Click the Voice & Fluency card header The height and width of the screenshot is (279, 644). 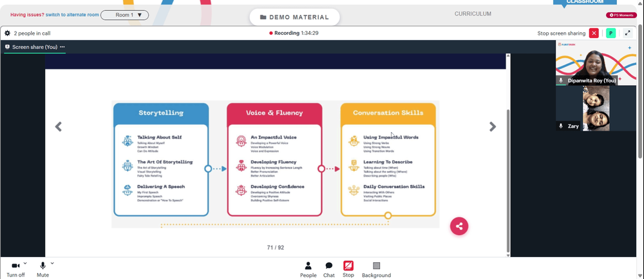pyautogui.click(x=274, y=113)
